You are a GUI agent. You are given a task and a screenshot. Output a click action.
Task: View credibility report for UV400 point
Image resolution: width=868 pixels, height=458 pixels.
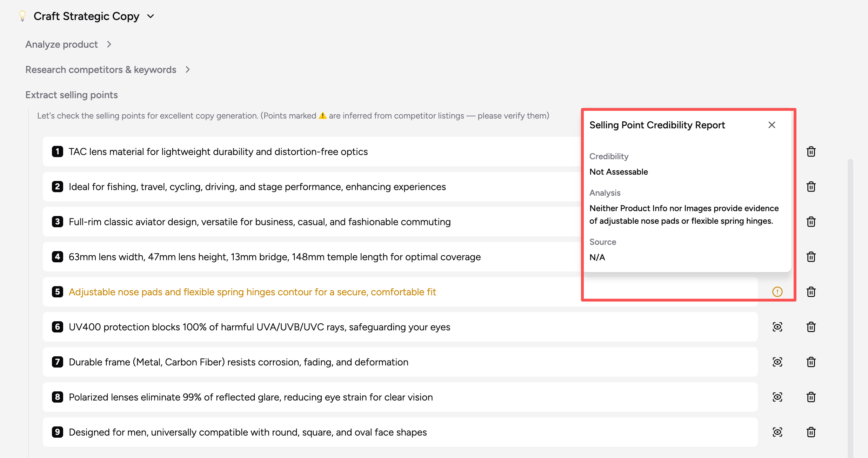777,327
